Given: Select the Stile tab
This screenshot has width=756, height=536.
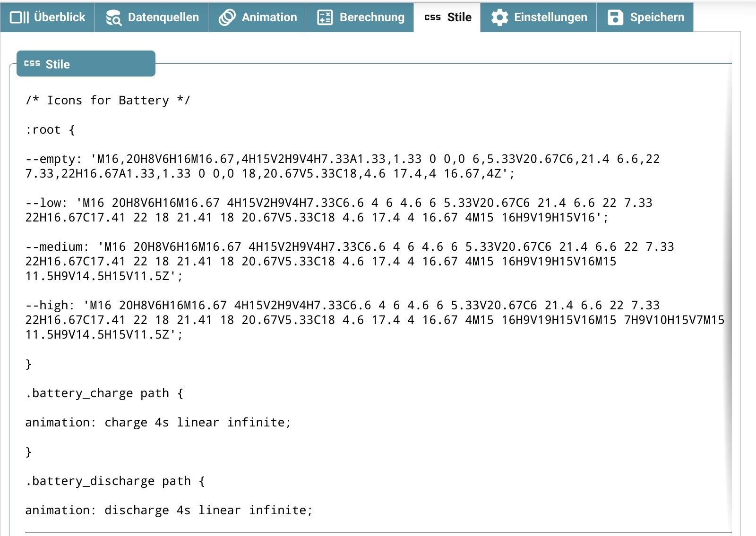Looking at the screenshot, I should [447, 17].
